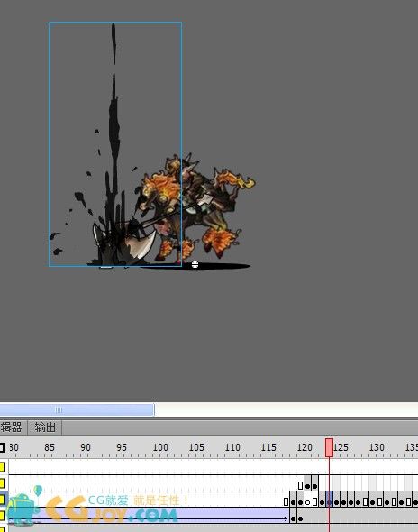Image resolution: width=418 pixels, height=532 pixels.
Task: Jump to frame 100 on the ruler
Action: tap(160, 447)
